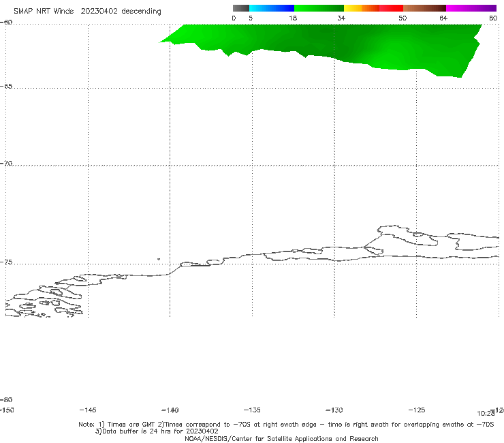
Task: Pick the brown segment of the color bar
Action: (x=424, y=8)
